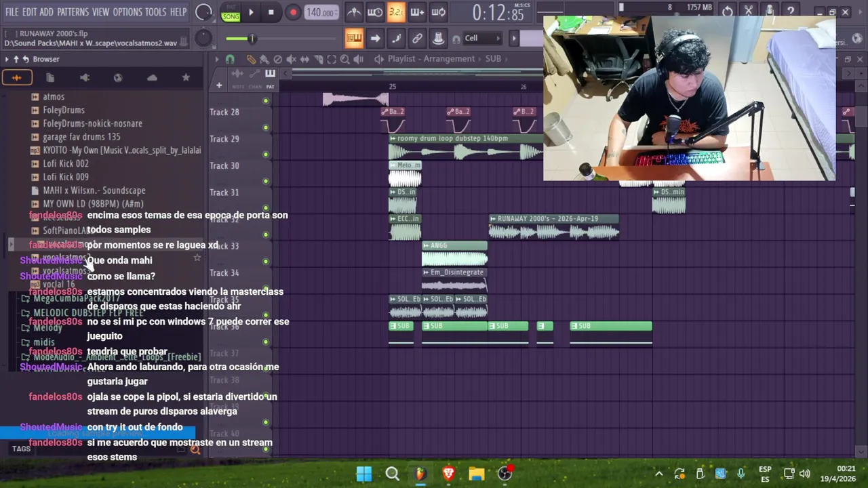
Task: Stop playback with the stop button
Action: click(271, 12)
